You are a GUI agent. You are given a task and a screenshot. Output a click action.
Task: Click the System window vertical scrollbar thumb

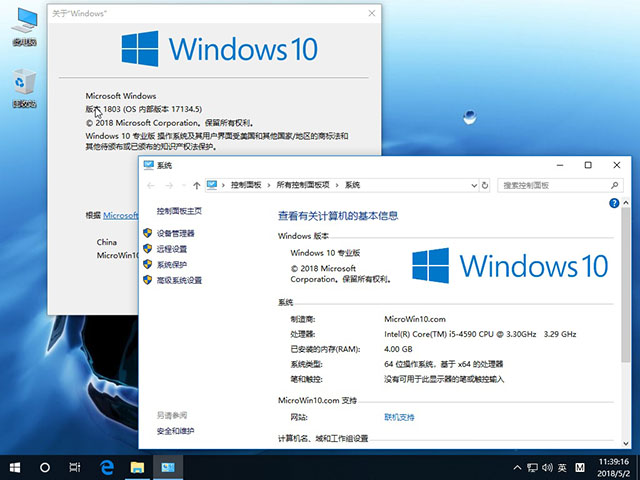coord(626,284)
